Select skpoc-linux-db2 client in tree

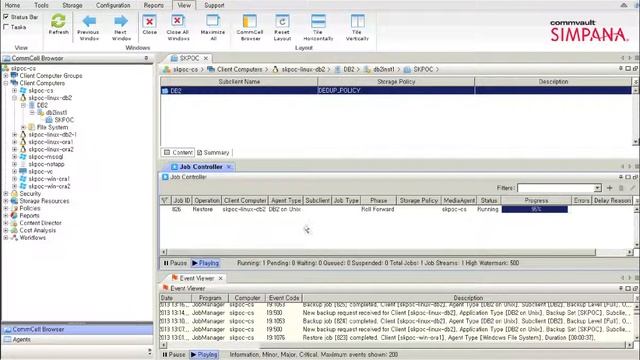(50, 98)
